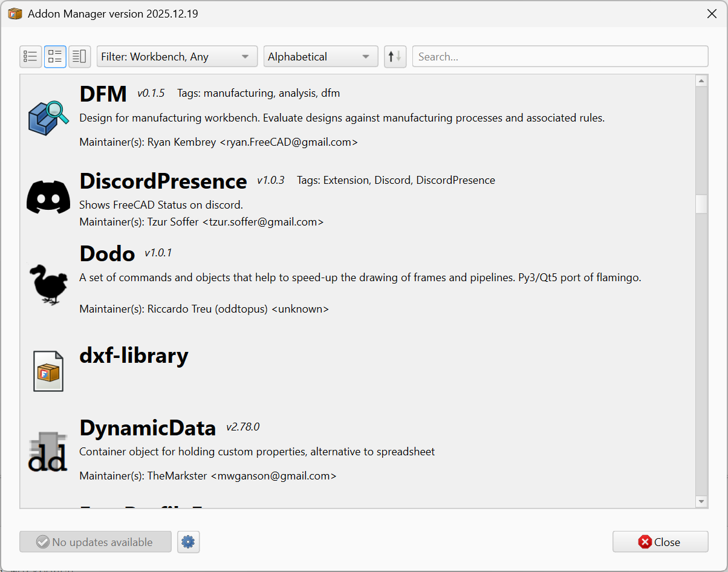728x572 pixels.
Task: Select the DiscordPresence addon title
Action: (163, 181)
